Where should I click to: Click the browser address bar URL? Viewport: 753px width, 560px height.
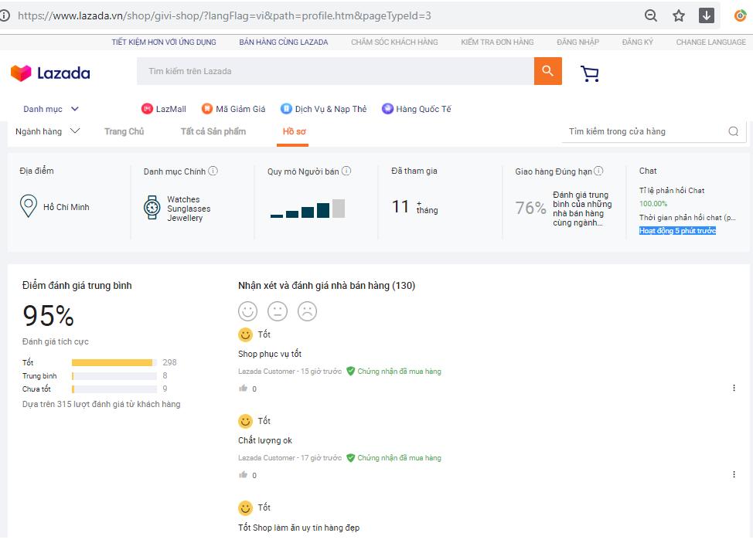(x=224, y=15)
